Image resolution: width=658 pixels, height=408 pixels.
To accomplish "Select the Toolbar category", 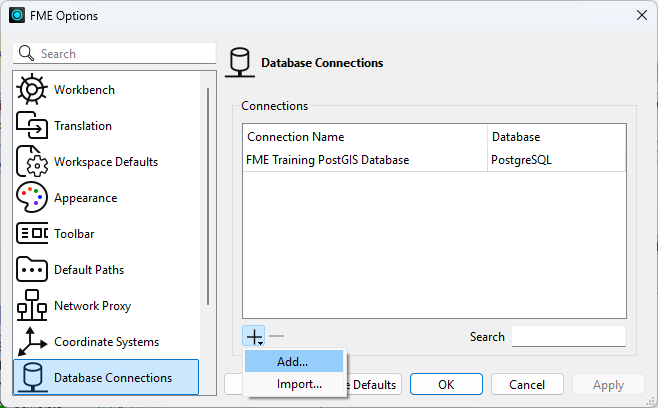I will click(x=106, y=233).
